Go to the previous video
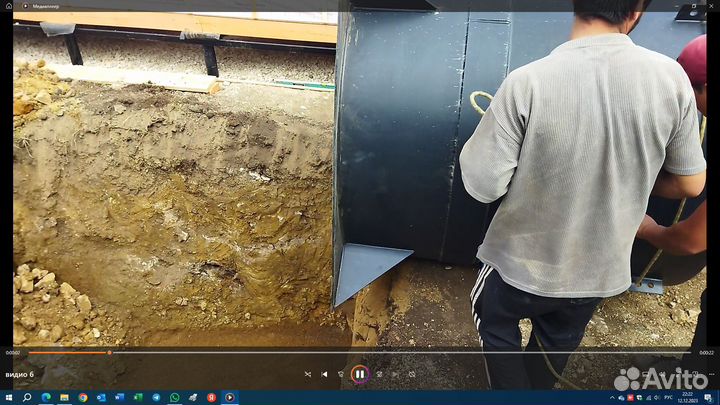 pos(324,374)
